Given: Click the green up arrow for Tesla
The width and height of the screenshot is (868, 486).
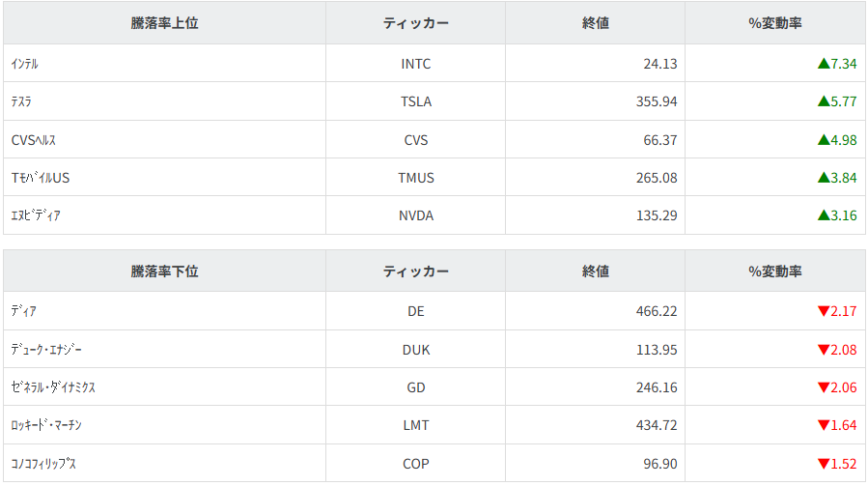Looking at the screenshot, I should (823, 101).
